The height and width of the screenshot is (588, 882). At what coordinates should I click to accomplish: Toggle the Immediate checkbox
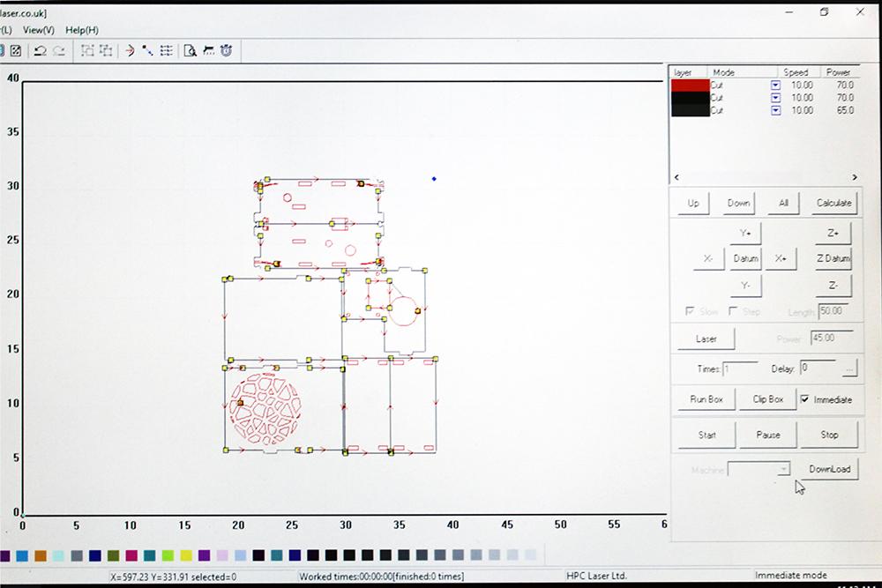(805, 399)
